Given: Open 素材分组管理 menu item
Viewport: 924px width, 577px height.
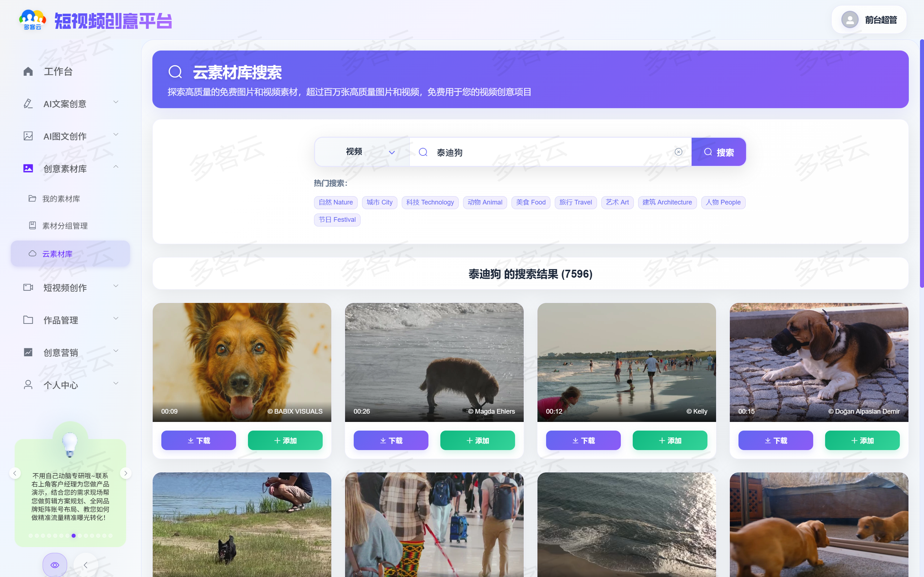Looking at the screenshot, I should point(65,225).
